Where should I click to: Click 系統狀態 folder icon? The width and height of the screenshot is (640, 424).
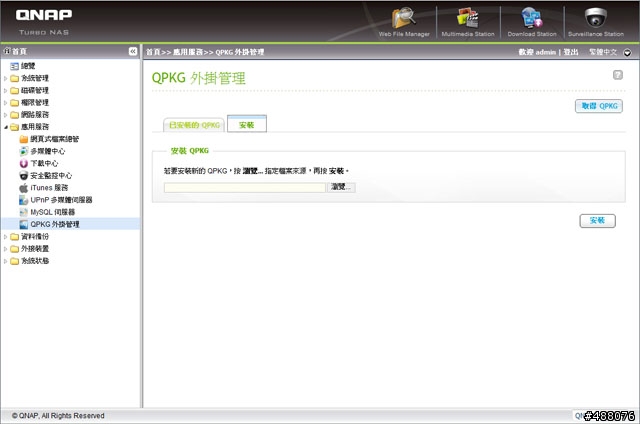14,261
